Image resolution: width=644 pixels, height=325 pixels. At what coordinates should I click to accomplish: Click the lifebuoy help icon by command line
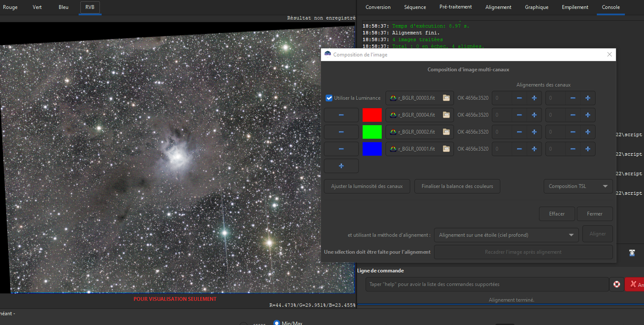(617, 284)
